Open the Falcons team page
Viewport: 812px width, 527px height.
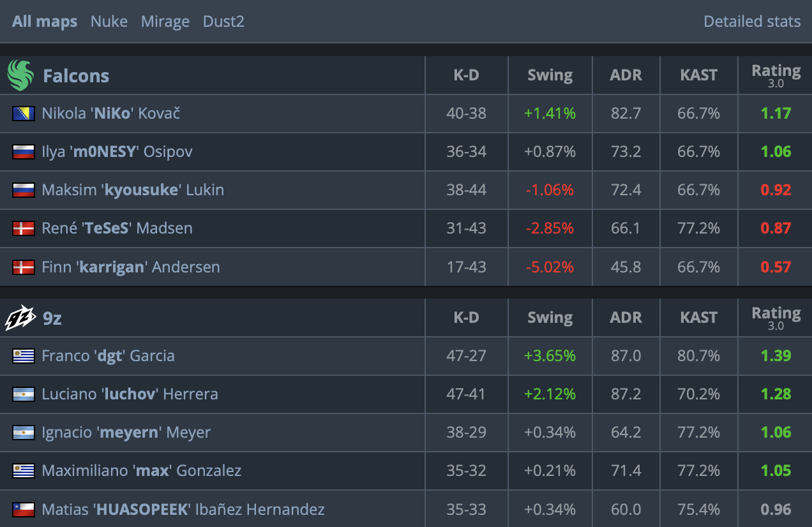[x=76, y=76]
